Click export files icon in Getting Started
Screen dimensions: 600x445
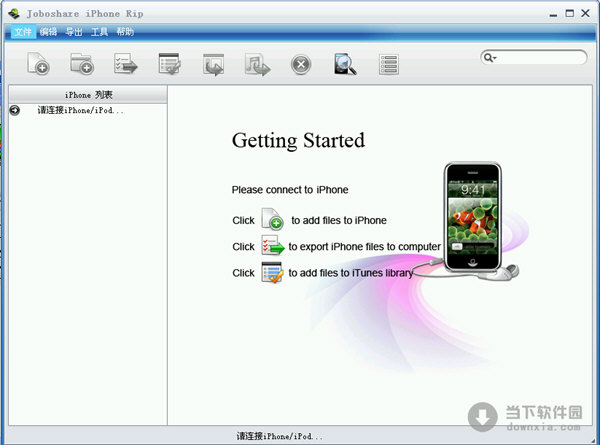[273, 245]
